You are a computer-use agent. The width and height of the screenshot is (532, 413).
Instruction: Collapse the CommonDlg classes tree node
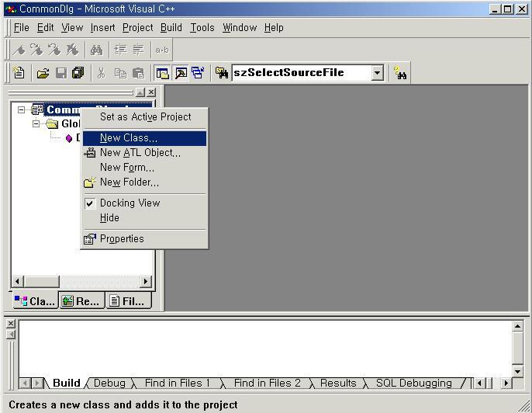[x=22, y=109]
